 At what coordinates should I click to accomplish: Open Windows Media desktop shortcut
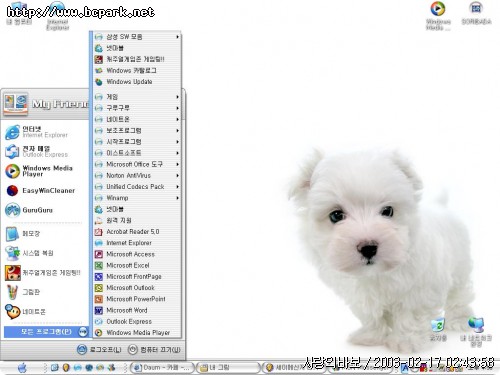pyautogui.click(x=438, y=16)
